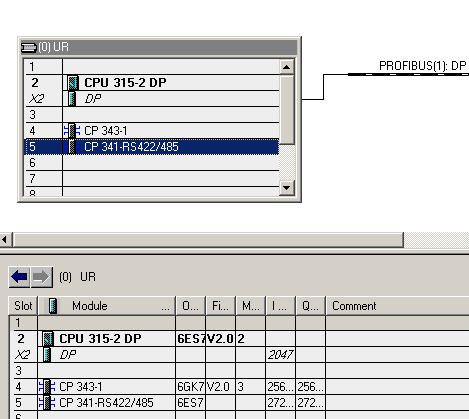Select empty slot 6 in the rack

[x=152, y=163]
